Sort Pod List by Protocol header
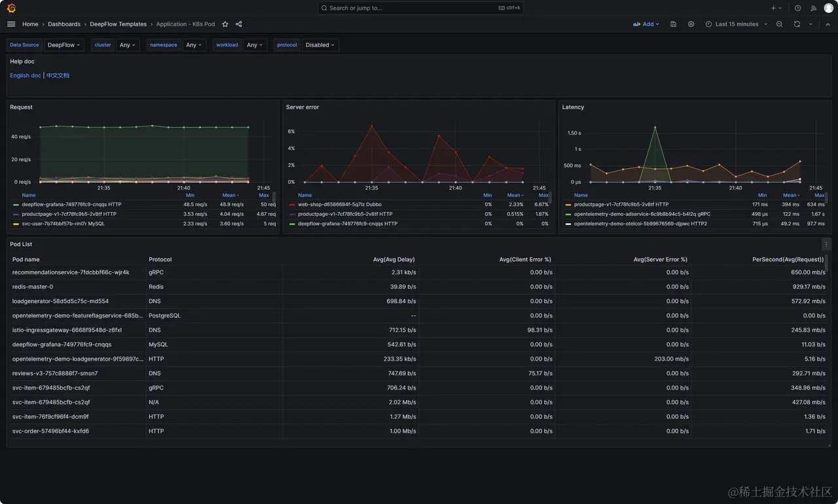Screen dimensions: 838x504 (x=160, y=260)
